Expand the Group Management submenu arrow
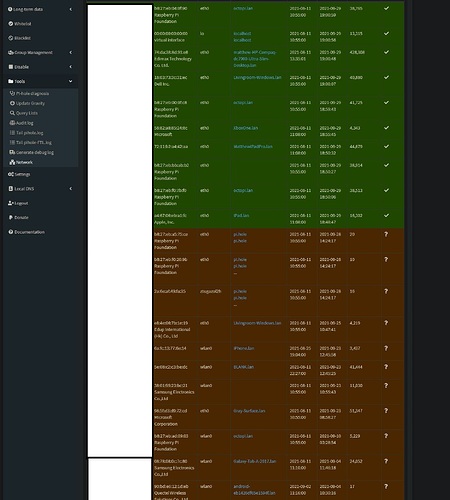Image resolution: width=450 pixels, height=500 pixels. tap(70, 52)
